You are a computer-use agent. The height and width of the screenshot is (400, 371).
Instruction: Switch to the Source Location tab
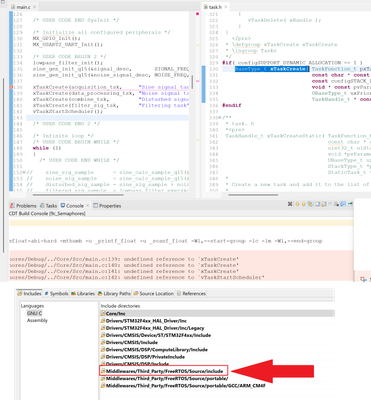pos(153,293)
